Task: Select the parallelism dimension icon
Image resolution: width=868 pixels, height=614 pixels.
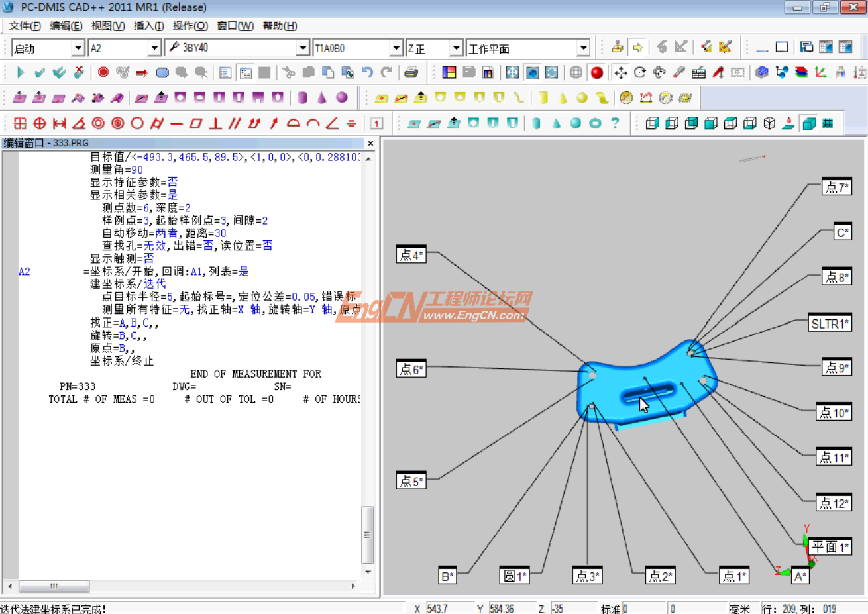Action: click(235, 123)
